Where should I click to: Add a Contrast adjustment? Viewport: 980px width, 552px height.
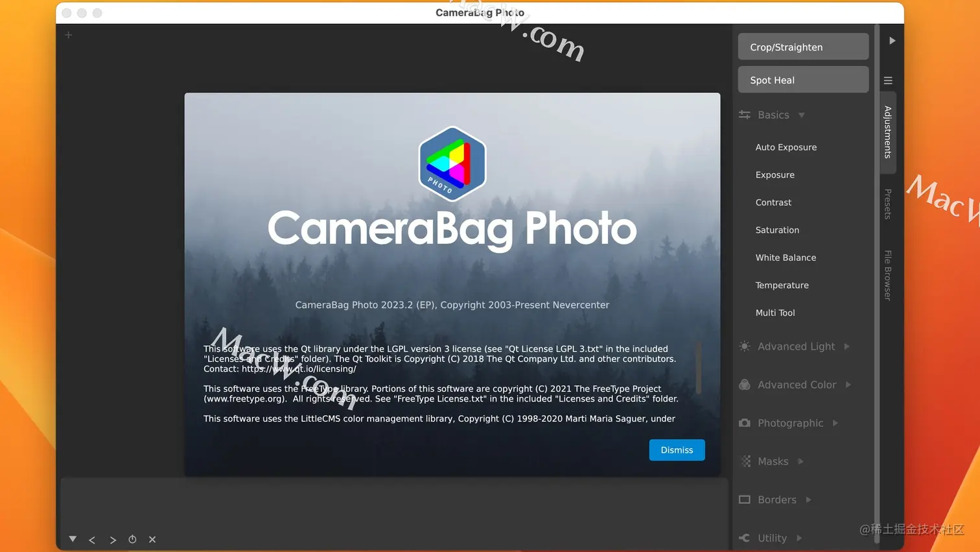[773, 202]
